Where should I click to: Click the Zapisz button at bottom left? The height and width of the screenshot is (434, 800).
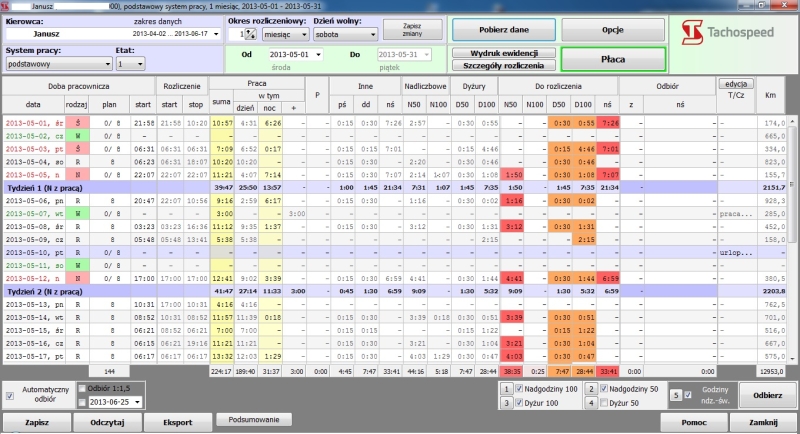[x=37, y=422]
